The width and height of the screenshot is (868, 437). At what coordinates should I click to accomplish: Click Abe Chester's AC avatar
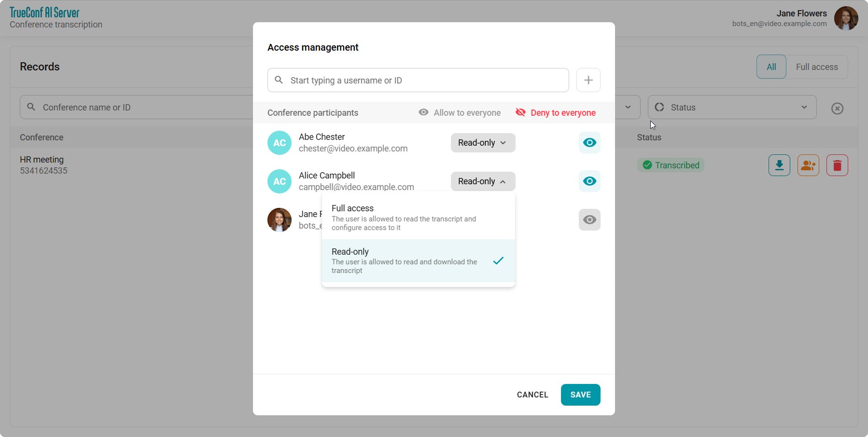280,143
